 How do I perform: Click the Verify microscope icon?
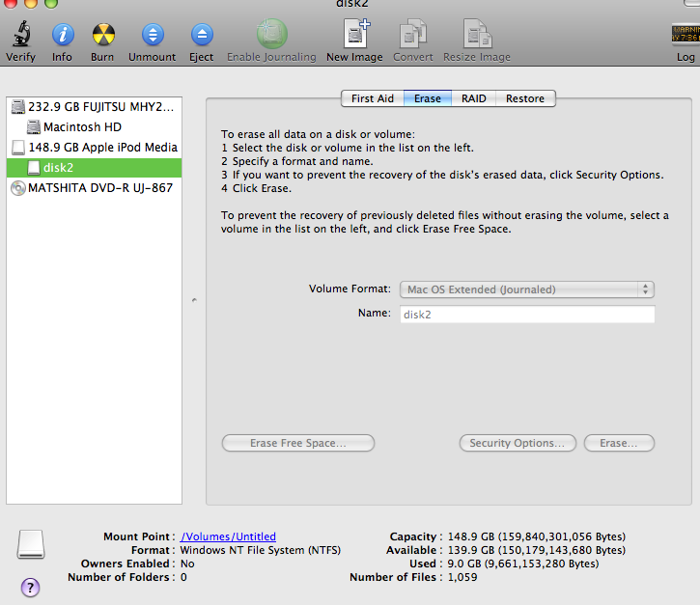tap(21, 34)
